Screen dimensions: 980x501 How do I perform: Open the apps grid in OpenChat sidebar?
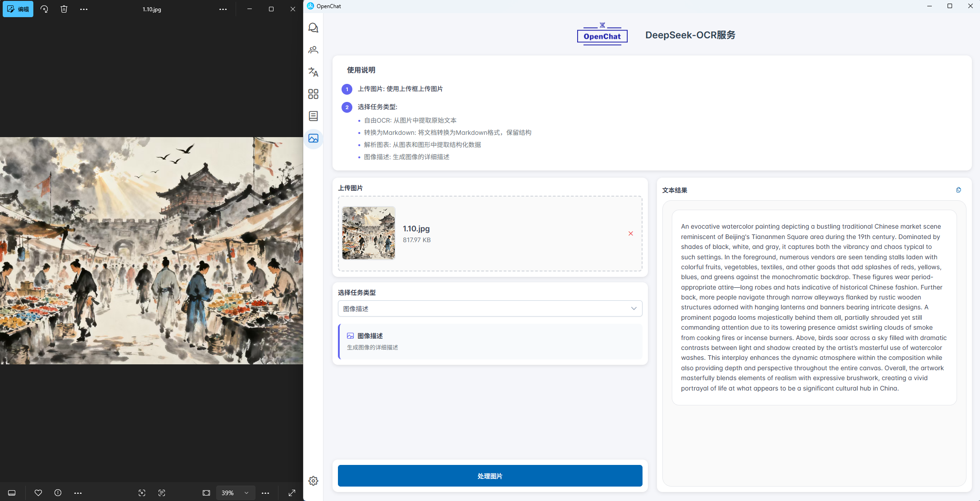point(313,94)
